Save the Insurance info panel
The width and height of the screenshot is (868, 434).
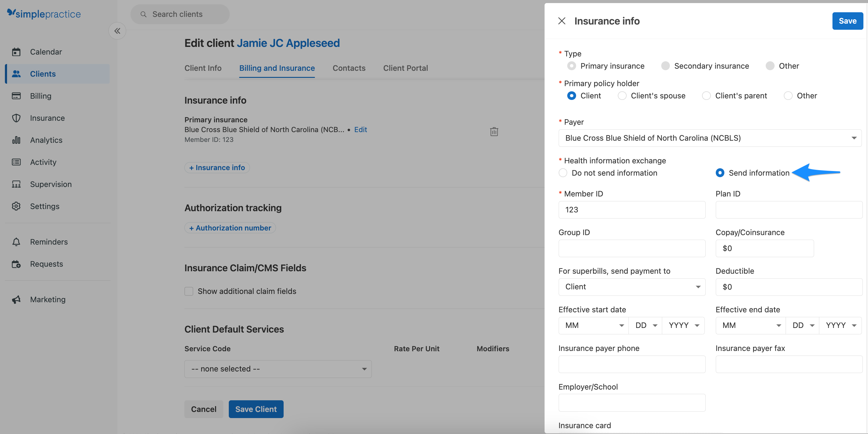coord(847,21)
